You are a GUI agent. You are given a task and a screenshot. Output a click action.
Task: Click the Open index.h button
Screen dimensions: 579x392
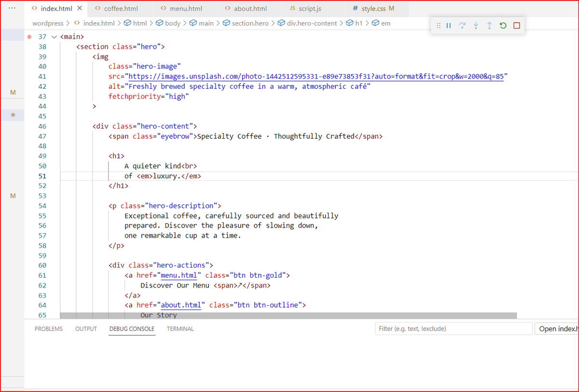[557, 329]
